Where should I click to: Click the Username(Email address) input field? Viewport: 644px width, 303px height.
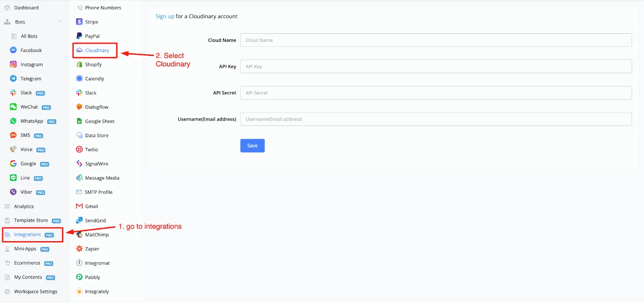click(436, 119)
